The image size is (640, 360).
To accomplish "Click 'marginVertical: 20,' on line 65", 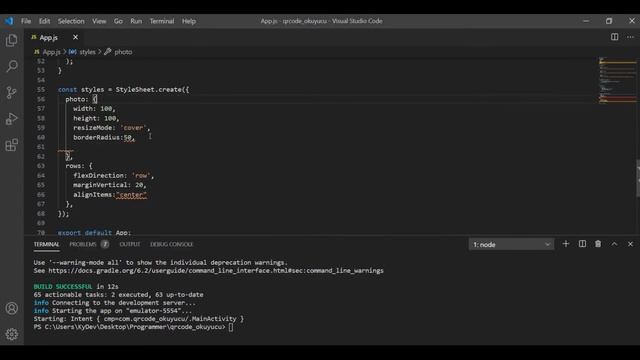I will click(110, 185).
